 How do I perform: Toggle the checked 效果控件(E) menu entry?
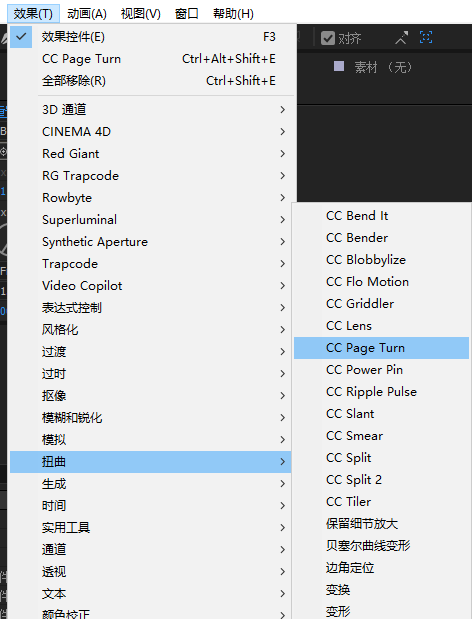point(152,37)
